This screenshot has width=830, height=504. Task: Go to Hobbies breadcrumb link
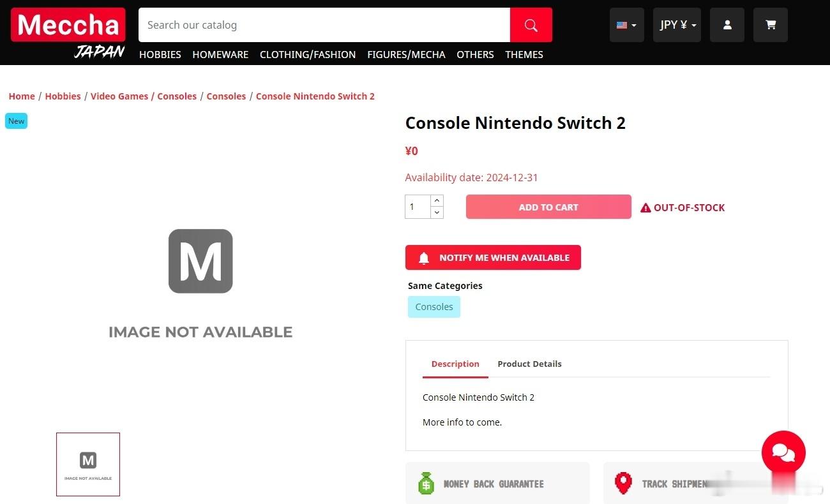point(63,96)
